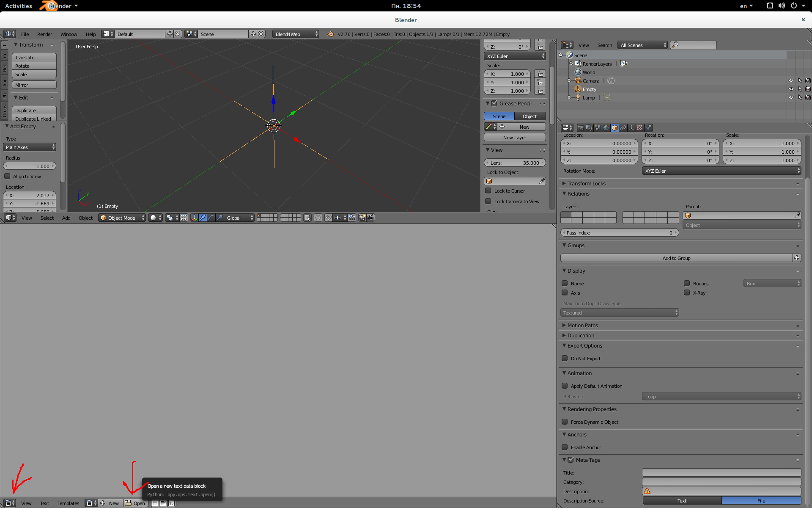Check the Do Not Export option
Viewport: 812px width, 508px height.
pos(565,359)
